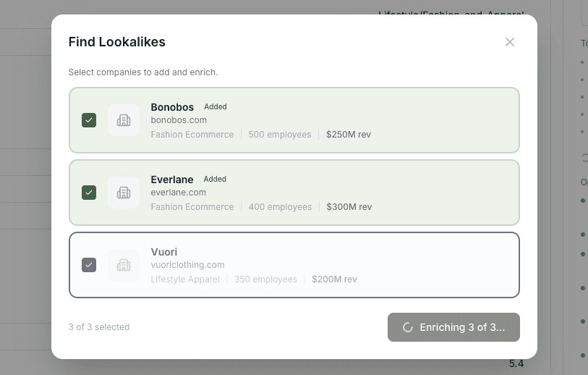Image resolution: width=588 pixels, height=375 pixels.
Task: Click the Added badge next to Bonobos
Action: [x=216, y=106]
